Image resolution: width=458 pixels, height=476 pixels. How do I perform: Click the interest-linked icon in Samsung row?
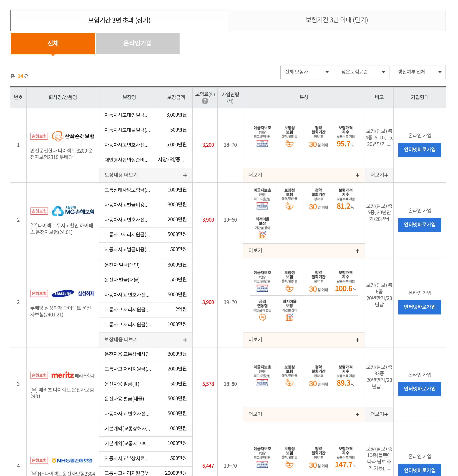tap(262, 317)
